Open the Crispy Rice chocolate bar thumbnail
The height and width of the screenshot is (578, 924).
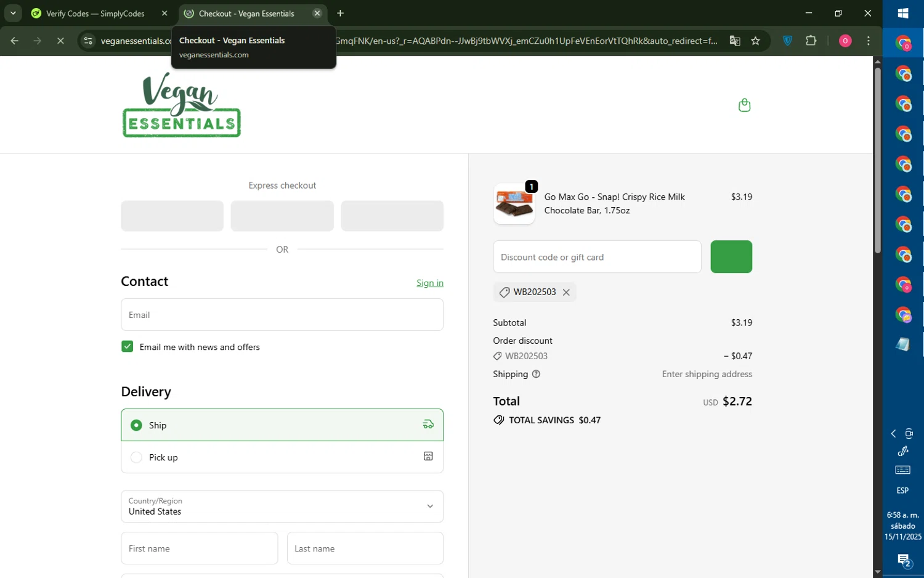[514, 205]
